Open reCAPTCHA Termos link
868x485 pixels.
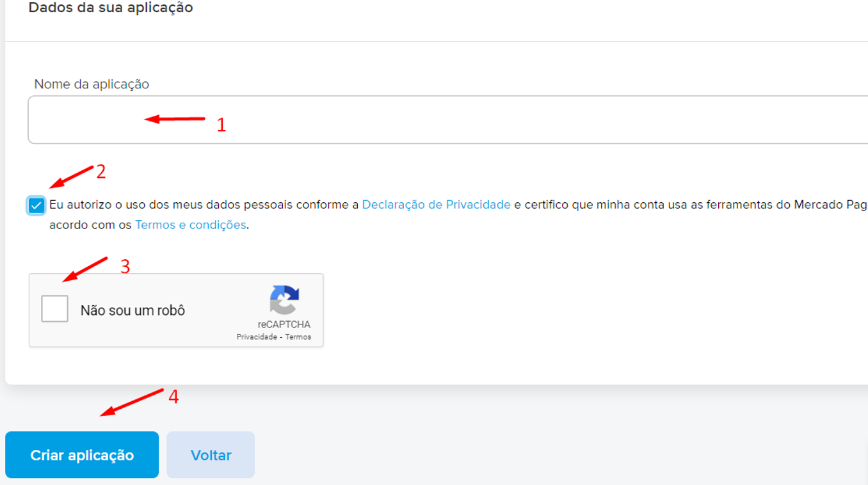[298, 337]
